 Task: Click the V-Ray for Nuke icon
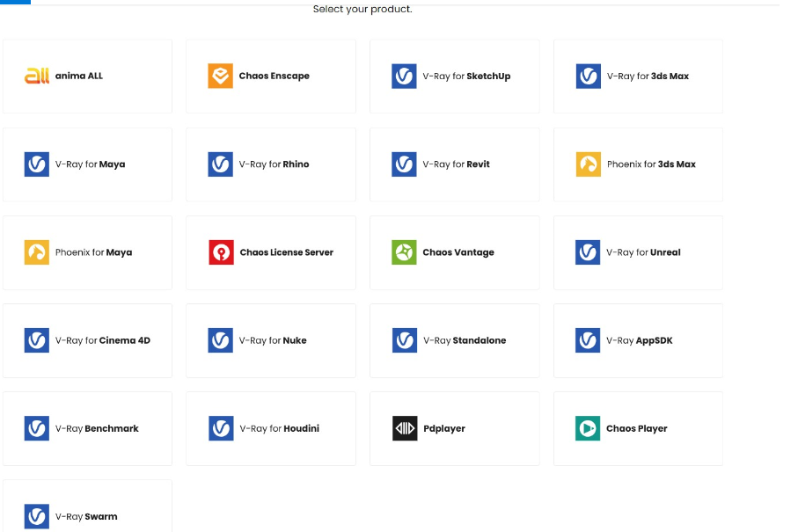coord(220,340)
